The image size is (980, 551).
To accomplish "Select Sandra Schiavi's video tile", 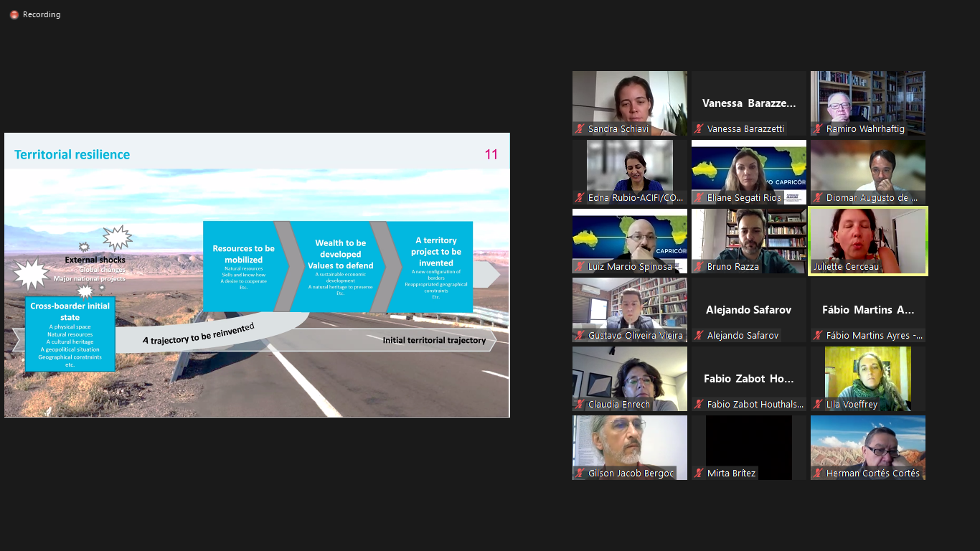I will 630,103.
